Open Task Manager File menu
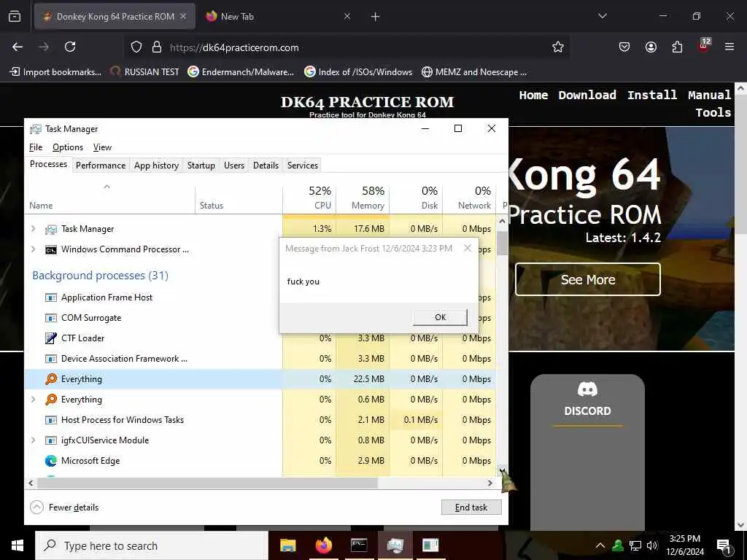Image resolution: width=747 pixels, height=560 pixels. (36, 147)
